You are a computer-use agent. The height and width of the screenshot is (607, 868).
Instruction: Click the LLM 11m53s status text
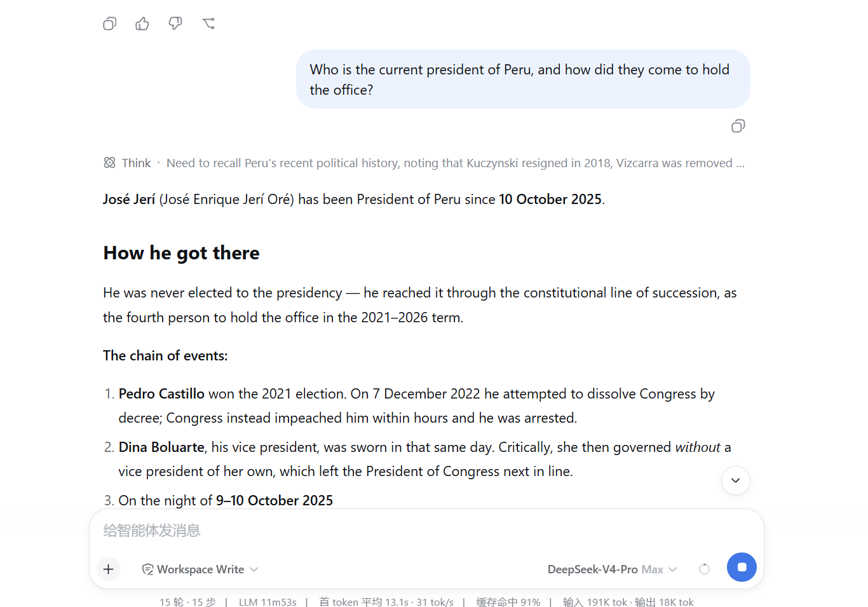pyautogui.click(x=268, y=602)
